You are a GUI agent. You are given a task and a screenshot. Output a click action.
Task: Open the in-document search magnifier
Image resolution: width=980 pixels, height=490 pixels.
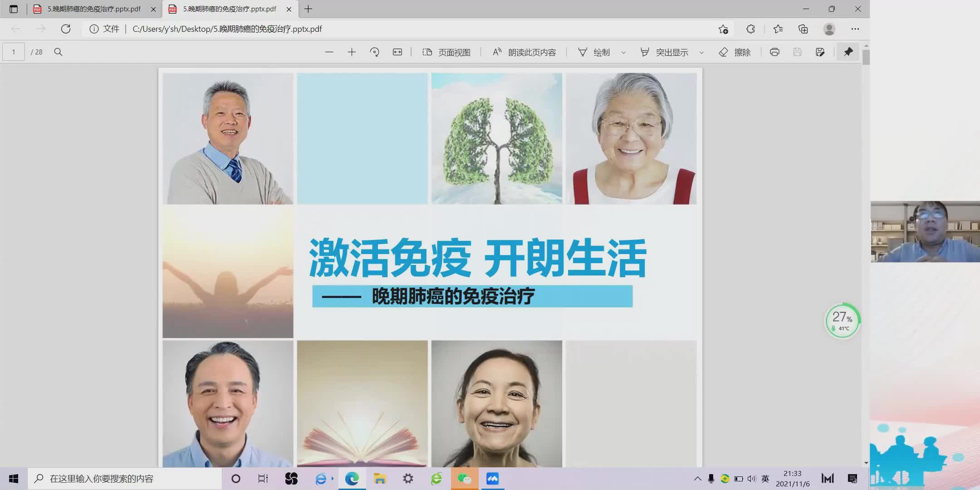click(x=58, y=52)
